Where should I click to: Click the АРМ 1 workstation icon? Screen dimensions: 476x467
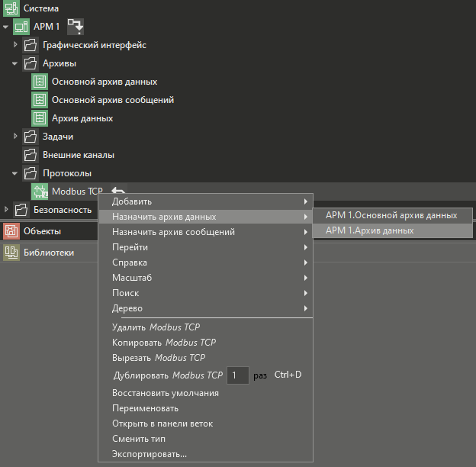point(21,27)
